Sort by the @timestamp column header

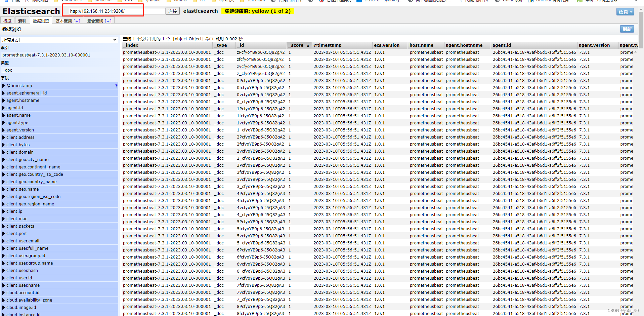pyautogui.click(x=342, y=45)
